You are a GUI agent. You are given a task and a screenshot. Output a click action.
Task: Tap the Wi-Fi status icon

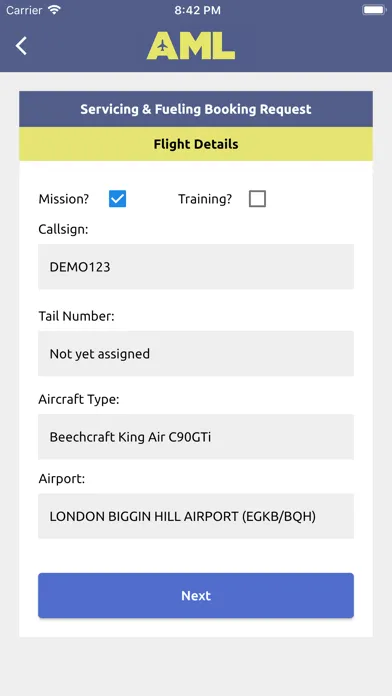[55, 10]
